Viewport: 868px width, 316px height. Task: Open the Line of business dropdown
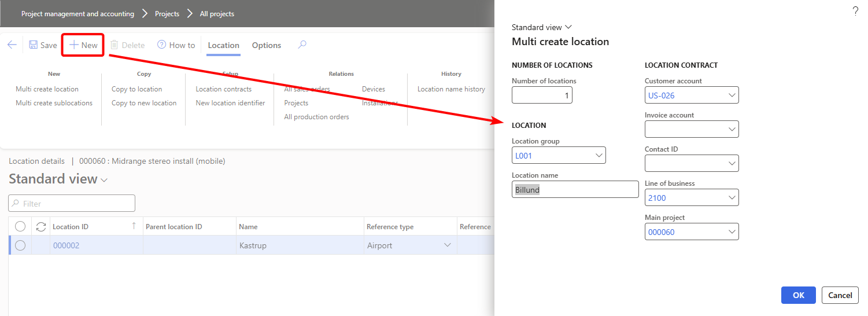(x=732, y=198)
